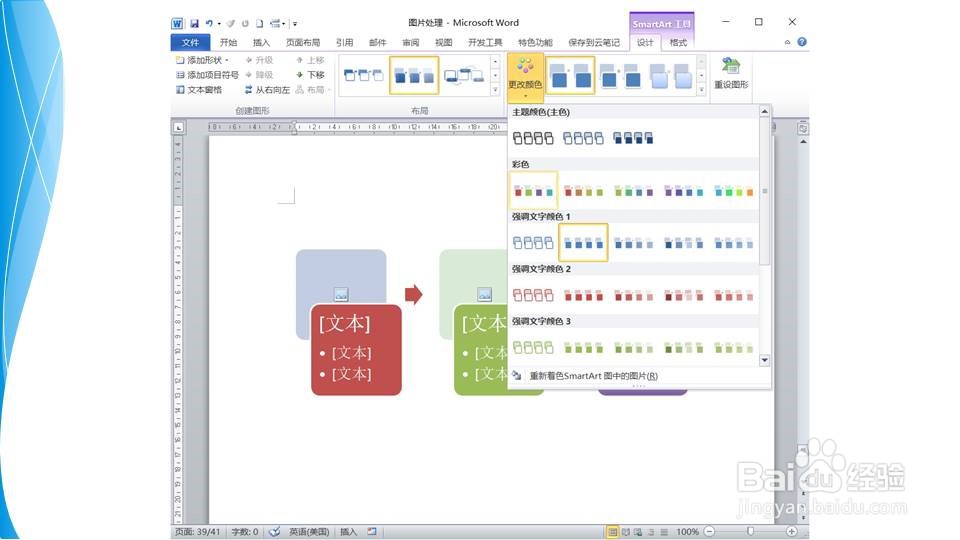Open the SmartArt 设计 tab

(x=645, y=42)
